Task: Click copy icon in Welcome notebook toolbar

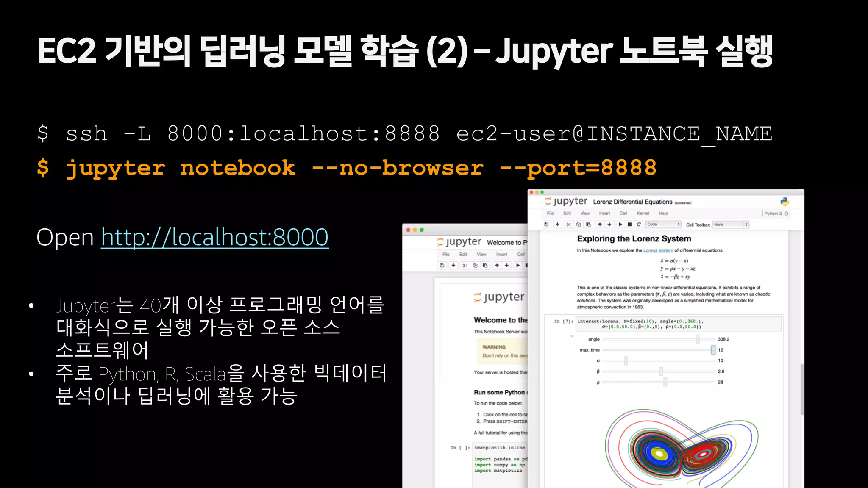Action: click(475, 266)
